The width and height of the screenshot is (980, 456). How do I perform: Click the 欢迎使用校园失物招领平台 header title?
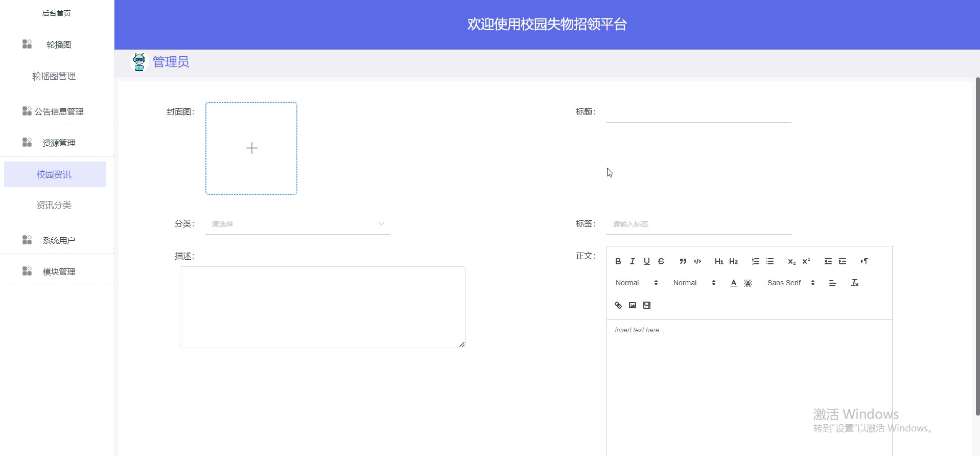point(547,25)
